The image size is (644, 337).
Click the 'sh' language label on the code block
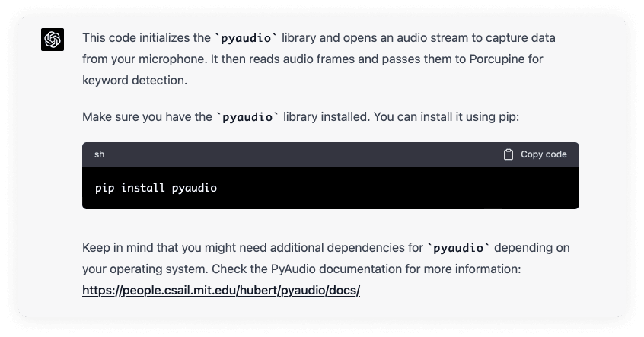click(100, 154)
